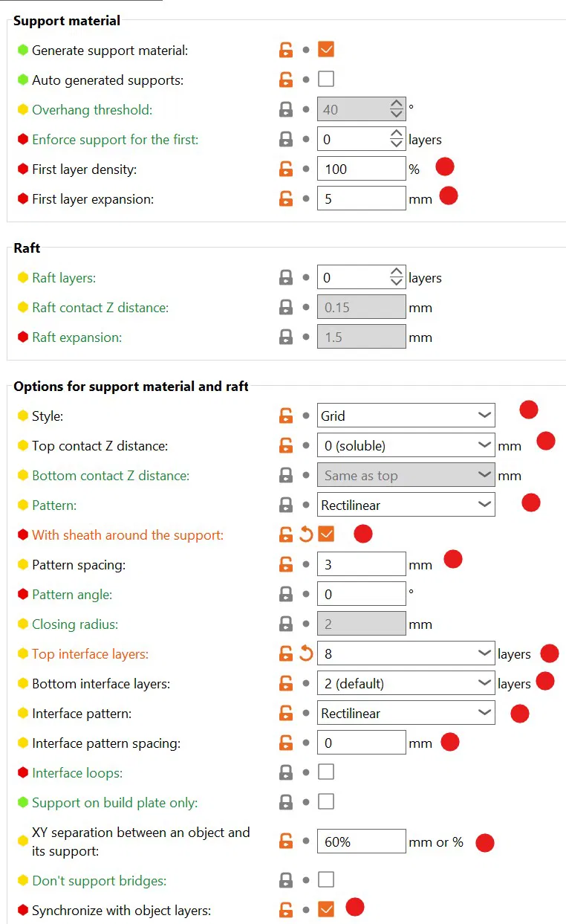Image resolution: width=566 pixels, height=924 pixels.
Task: Check the Don't support bridges box
Action: pyautogui.click(x=326, y=880)
